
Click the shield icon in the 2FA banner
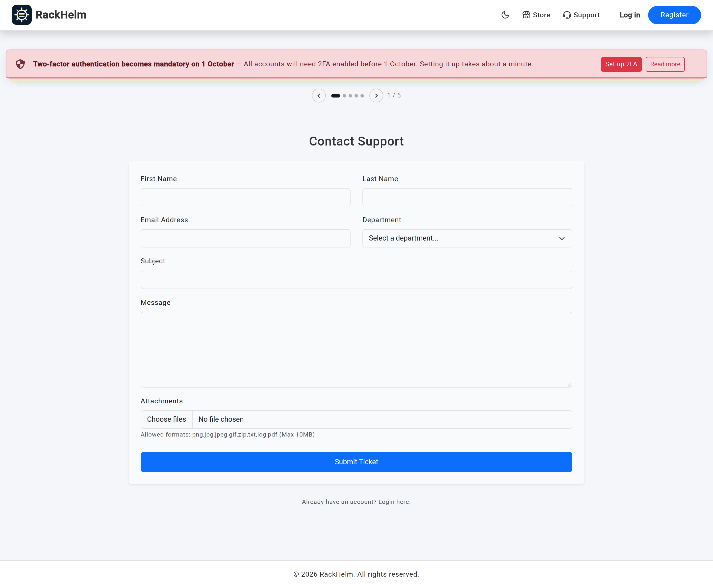click(x=20, y=64)
